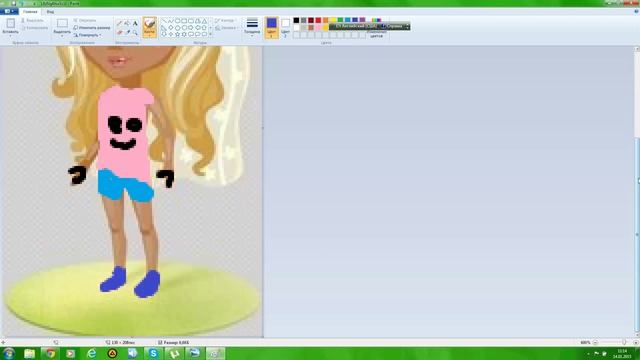Image resolution: width=640 pixels, height=360 pixels.
Task: Click Resize (Изменить размер)
Action: tap(92, 28)
